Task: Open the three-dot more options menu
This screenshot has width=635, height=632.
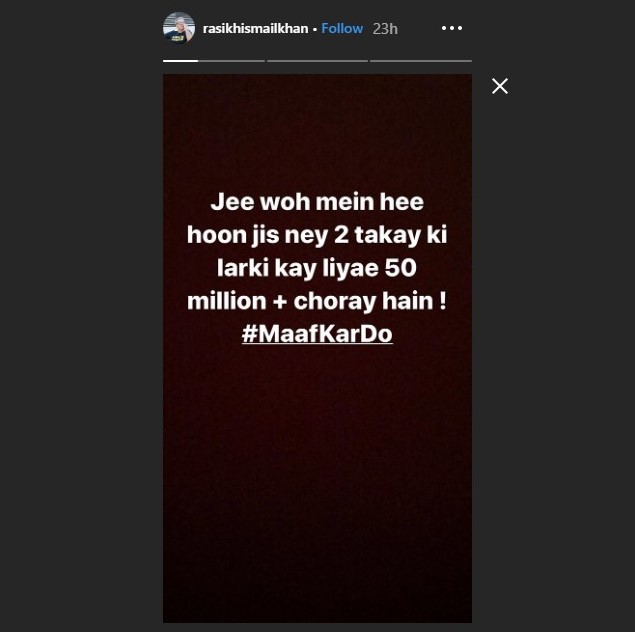Action: point(452,28)
